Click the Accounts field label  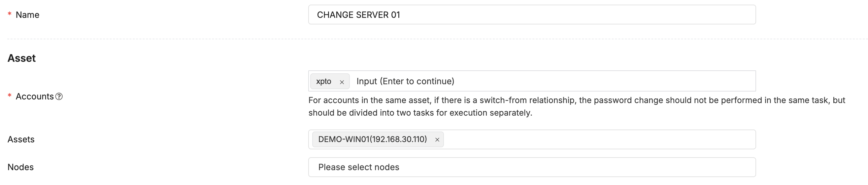(34, 97)
